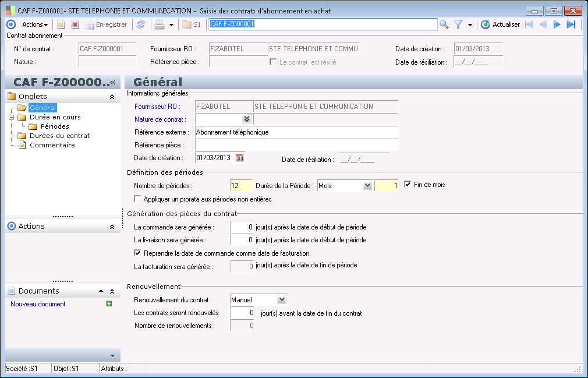Open Renouvellement du contrat dropdown
The image size is (588, 378).
(282, 300)
